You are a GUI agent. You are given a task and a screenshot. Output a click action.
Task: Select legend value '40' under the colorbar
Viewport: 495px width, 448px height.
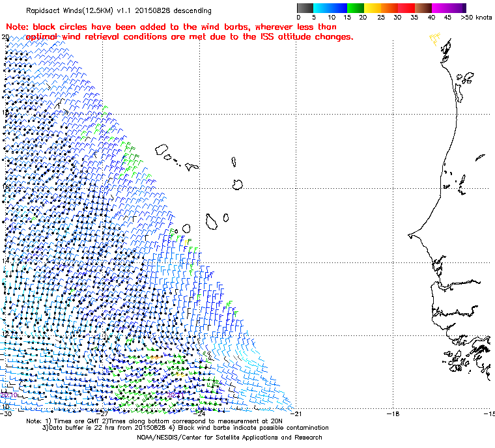click(431, 18)
